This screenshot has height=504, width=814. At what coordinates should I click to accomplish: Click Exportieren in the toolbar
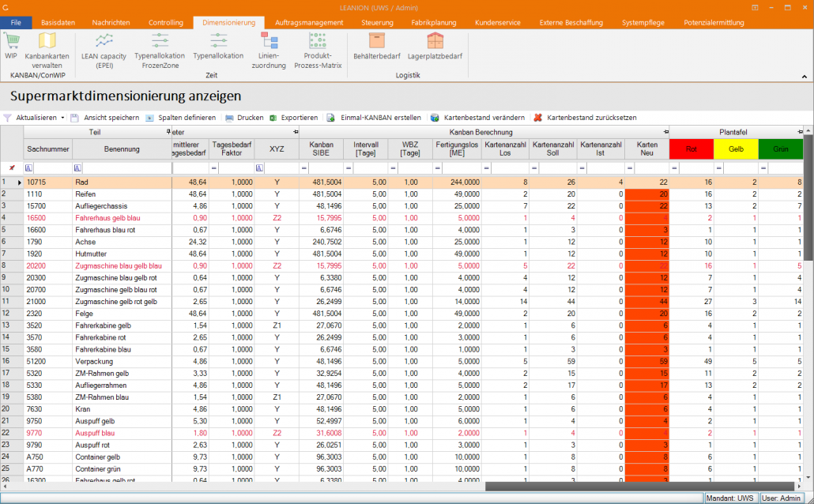click(x=294, y=118)
